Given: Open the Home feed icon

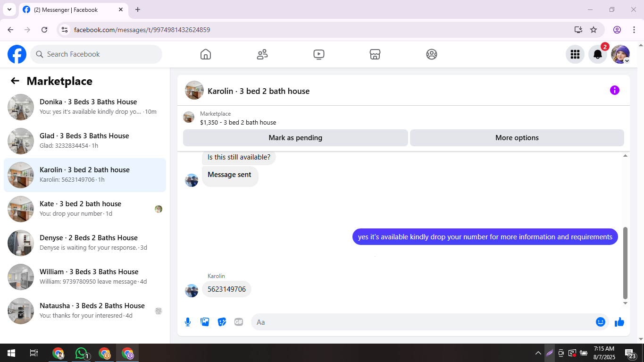Looking at the screenshot, I should click(206, 54).
